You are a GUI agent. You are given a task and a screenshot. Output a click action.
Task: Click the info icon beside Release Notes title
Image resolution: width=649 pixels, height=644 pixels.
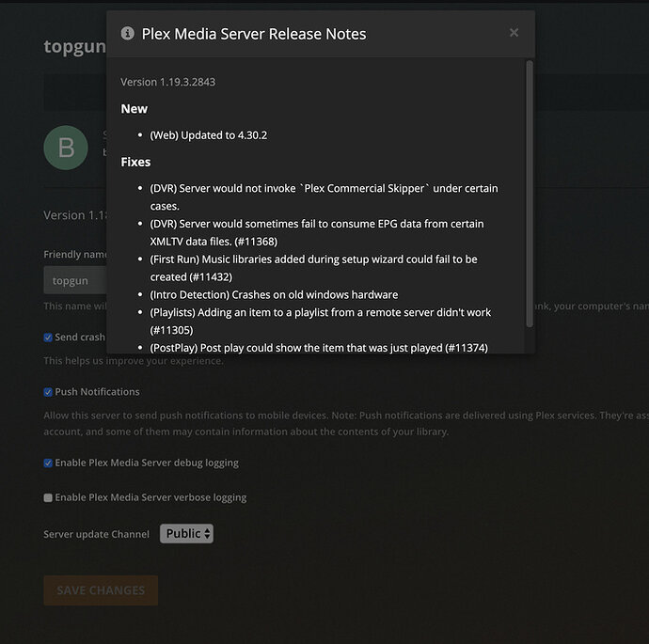click(127, 34)
